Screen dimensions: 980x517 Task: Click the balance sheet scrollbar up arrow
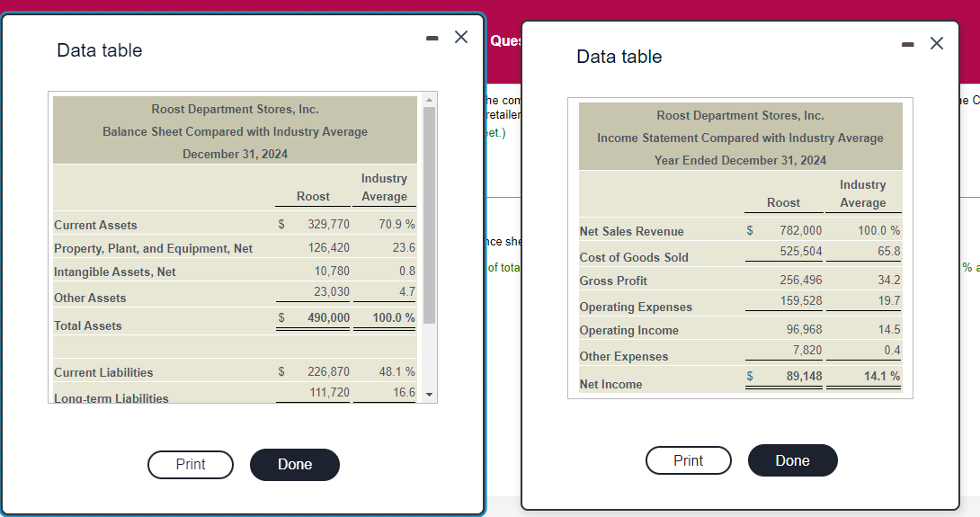(429, 100)
